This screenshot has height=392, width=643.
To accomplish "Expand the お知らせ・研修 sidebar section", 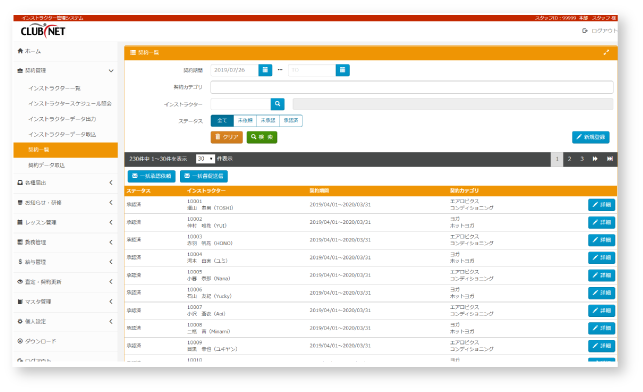I will [66, 203].
